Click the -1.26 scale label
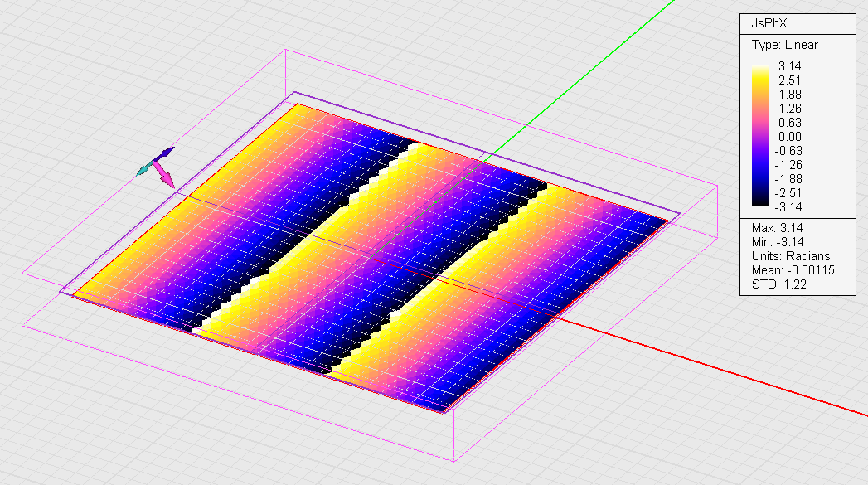Screen dimensions: 868x485 click(x=788, y=165)
